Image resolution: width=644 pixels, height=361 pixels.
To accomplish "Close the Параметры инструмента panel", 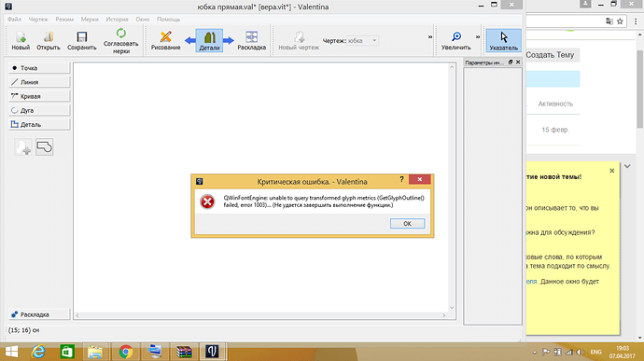I will pos(518,62).
